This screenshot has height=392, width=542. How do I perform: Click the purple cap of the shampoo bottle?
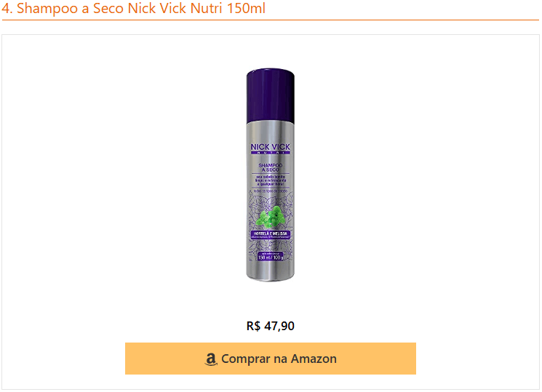click(x=271, y=96)
